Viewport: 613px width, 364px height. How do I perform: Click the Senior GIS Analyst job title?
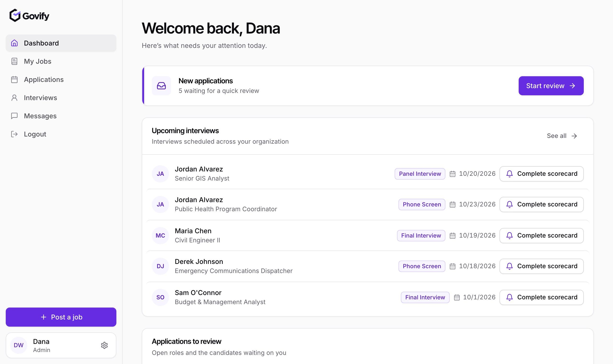click(x=202, y=178)
